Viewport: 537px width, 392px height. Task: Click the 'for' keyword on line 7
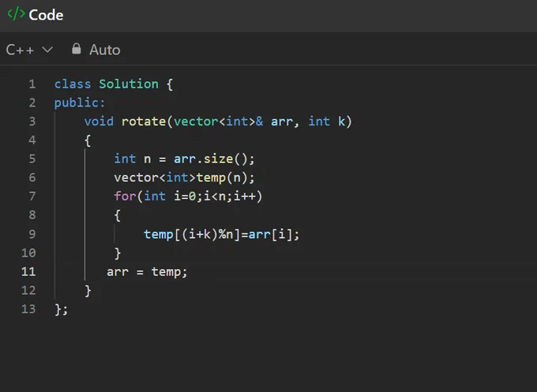pos(125,196)
